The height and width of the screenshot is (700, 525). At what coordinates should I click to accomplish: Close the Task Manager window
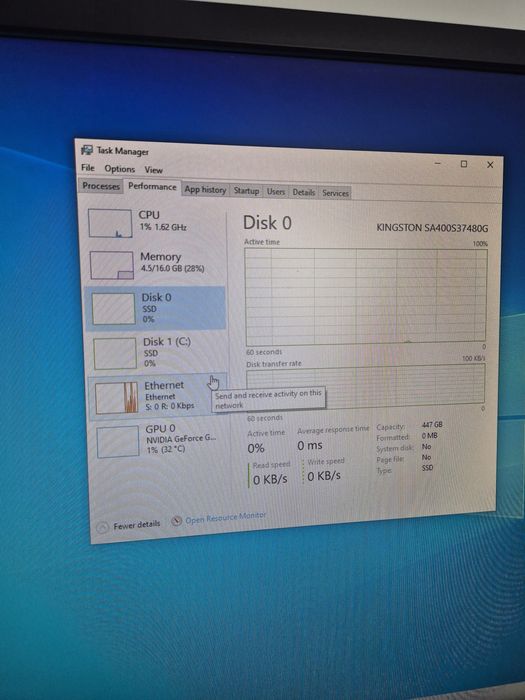click(490, 165)
